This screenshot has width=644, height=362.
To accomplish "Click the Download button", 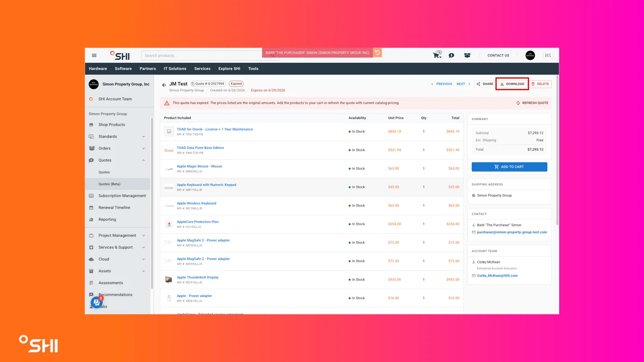I will pyautogui.click(x=512, y=84).
